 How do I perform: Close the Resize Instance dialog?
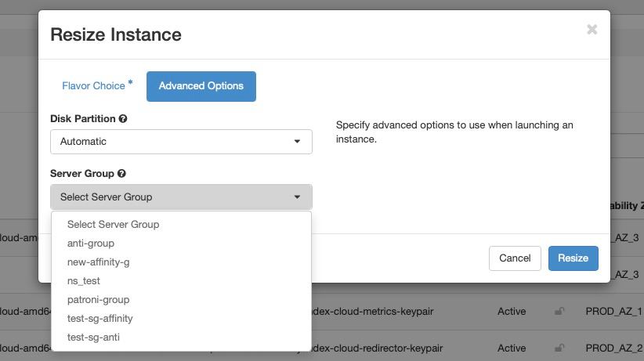(592, 30)
